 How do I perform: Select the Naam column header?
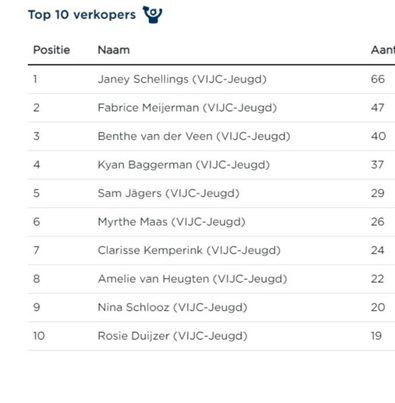click(x=114, y=50)
